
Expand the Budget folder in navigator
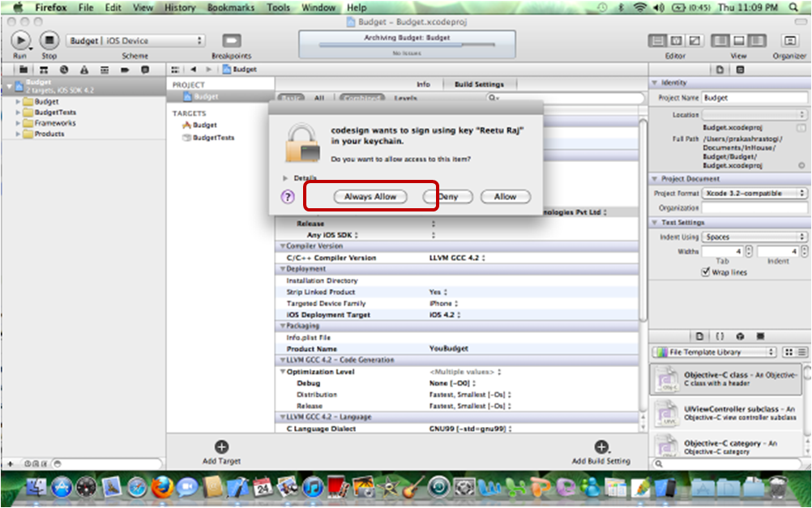pos(18,101)
